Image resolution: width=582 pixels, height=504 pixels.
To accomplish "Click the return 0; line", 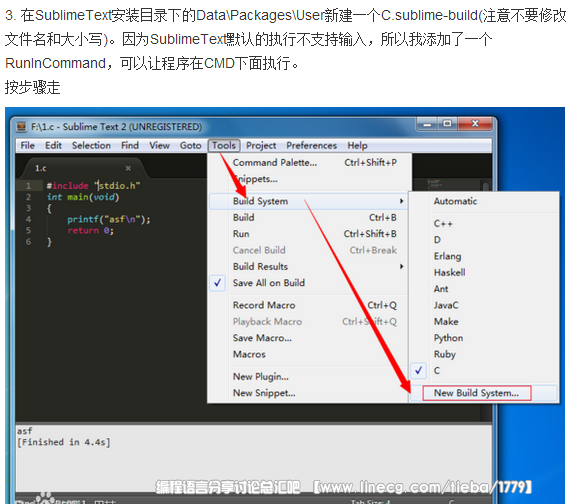I will tap(90, 230).
